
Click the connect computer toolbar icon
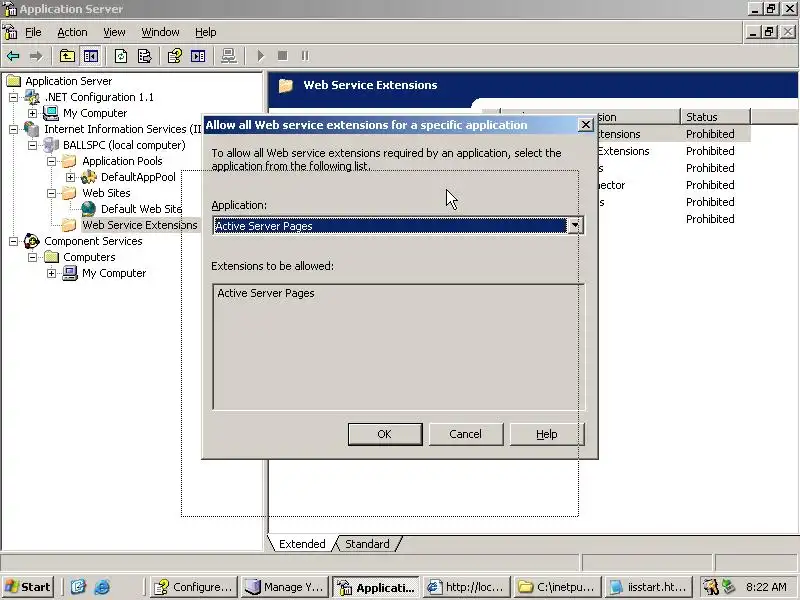(229, 56)
